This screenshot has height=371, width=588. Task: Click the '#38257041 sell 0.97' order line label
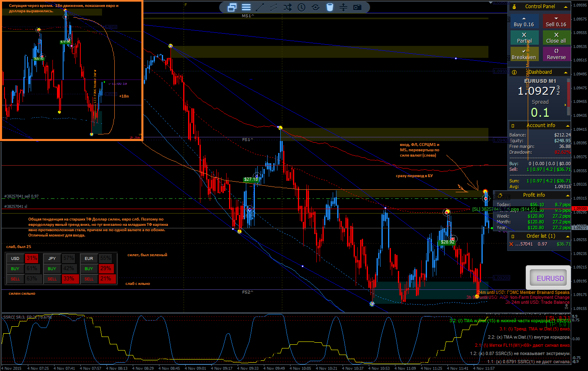pyautogui.click(x=21, y=196)
